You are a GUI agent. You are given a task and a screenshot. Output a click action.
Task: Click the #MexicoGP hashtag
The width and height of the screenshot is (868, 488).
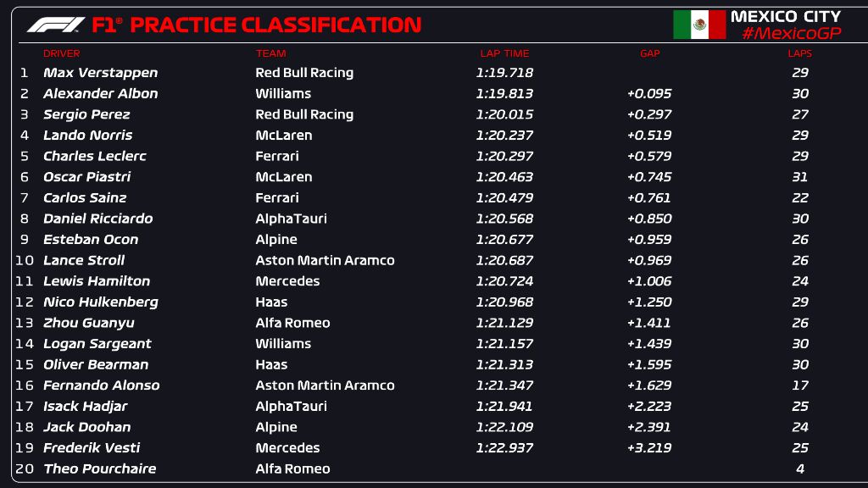[x=791, y=33]
